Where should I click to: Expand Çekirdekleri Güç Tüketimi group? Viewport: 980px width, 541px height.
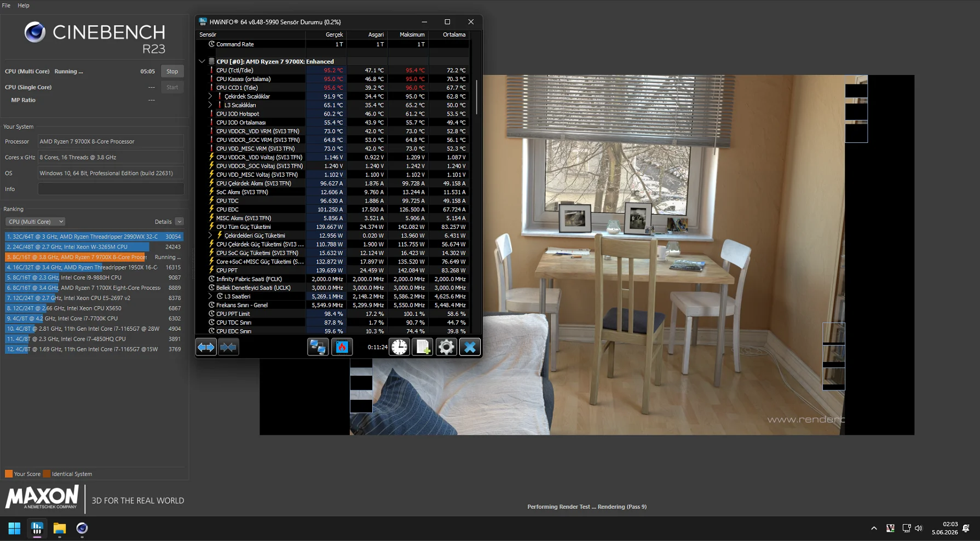click(x=210, y=235)
